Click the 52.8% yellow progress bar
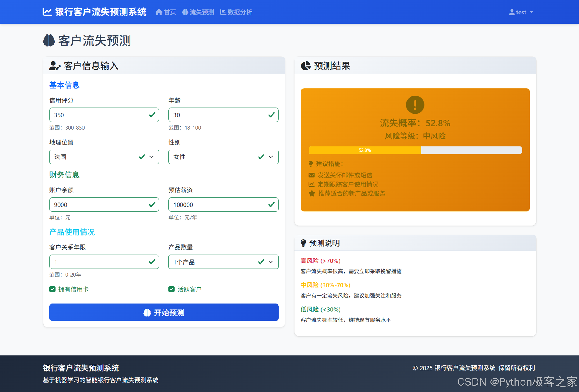 tap(364, 150)
